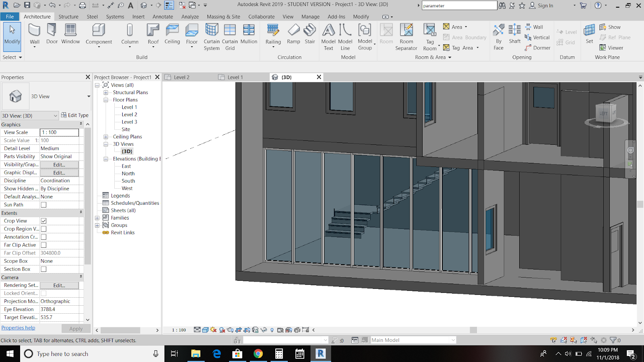Launch the Rendering dialog teapot icon

click(x=230, y=329)
